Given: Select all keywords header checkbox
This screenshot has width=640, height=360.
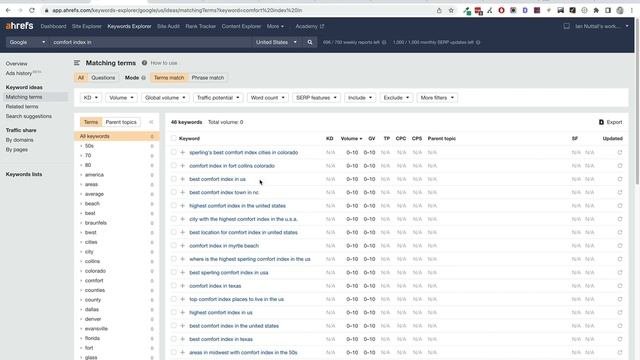Looking at the screenshot, I should pos(173,138).
